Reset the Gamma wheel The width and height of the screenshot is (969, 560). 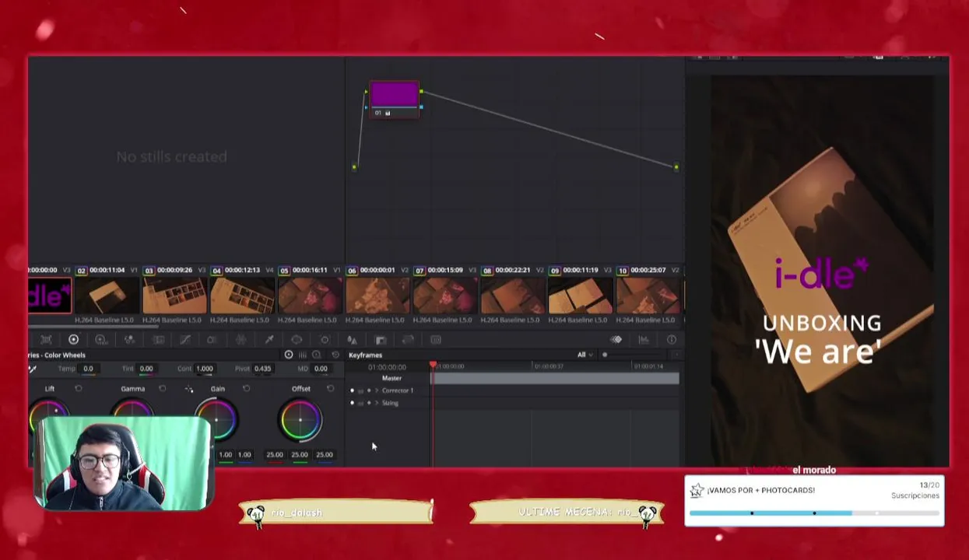click(x=163, y=388)
